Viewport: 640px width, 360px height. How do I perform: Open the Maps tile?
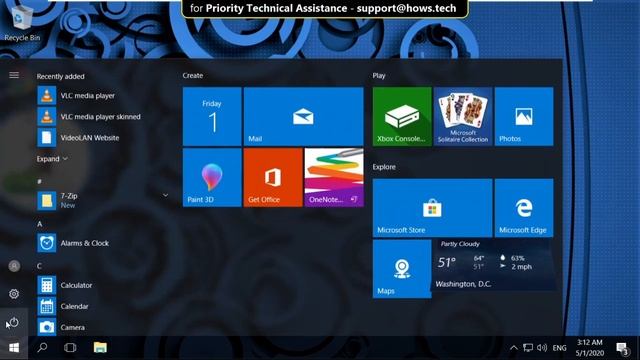(402, 269)
